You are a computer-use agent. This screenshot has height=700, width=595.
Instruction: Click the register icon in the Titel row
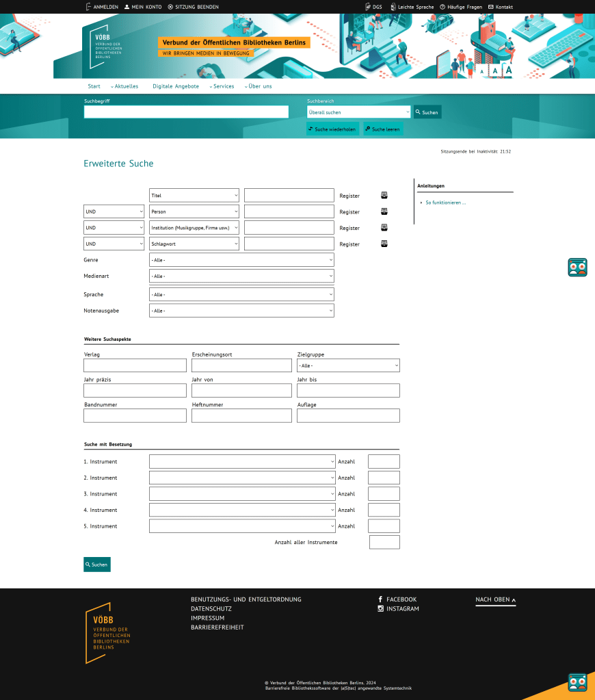(384, 196)
